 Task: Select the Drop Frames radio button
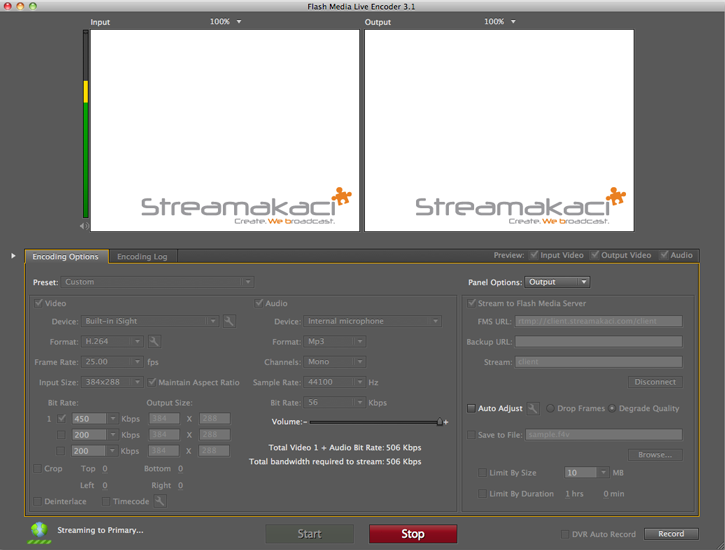pos(550,409)
